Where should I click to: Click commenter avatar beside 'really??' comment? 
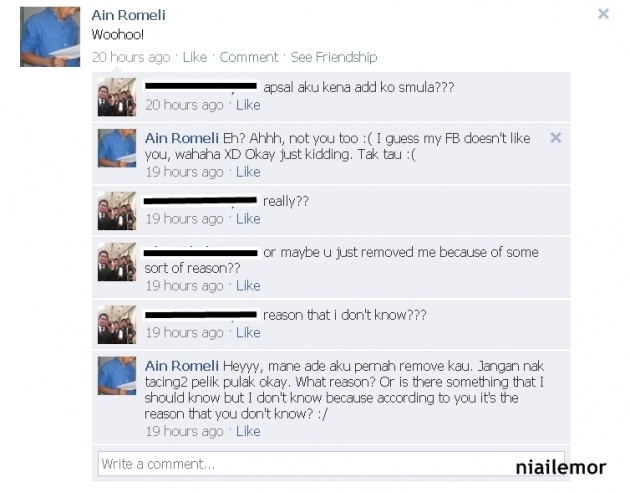[117, 211]
